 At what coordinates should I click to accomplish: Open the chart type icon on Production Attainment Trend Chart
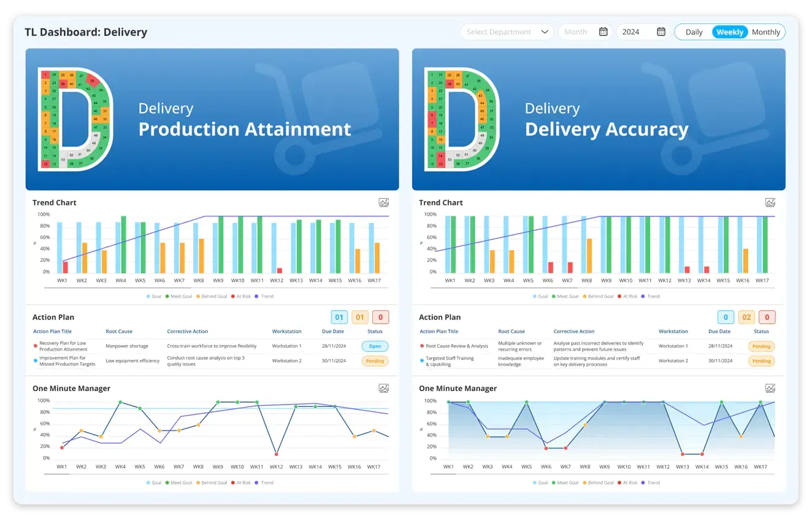point(383,202)
